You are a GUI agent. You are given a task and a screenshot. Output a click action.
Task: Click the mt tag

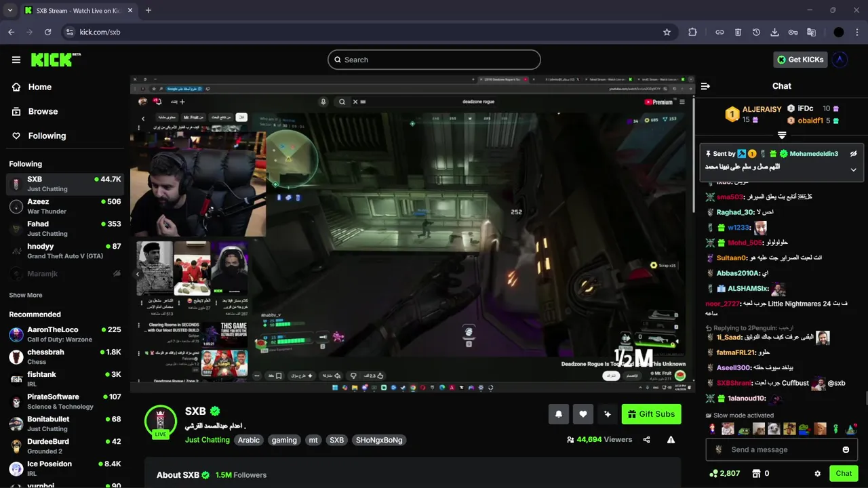(313, 440)
